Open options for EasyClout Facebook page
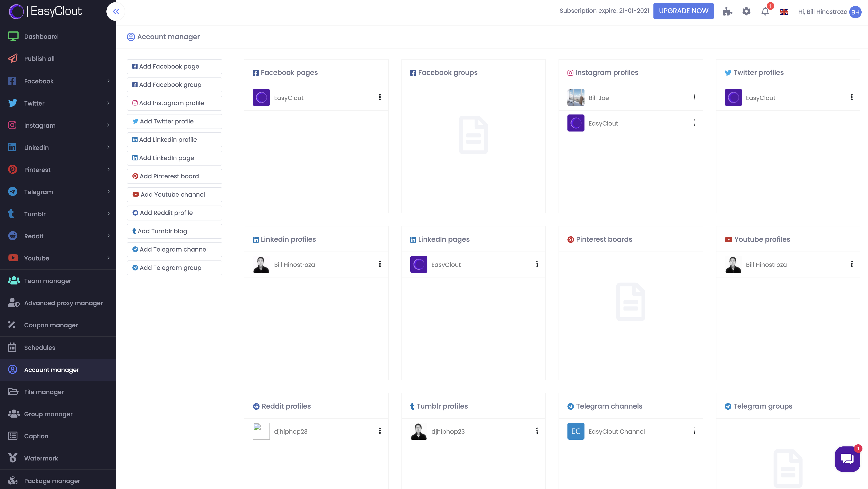Viewport: 868px width, 489px height. tap(380, 97)
